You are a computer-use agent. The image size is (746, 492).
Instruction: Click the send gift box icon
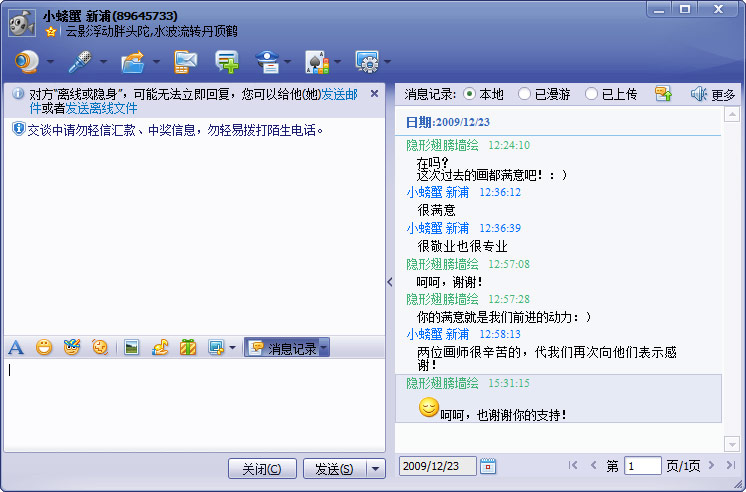[188, 347]
